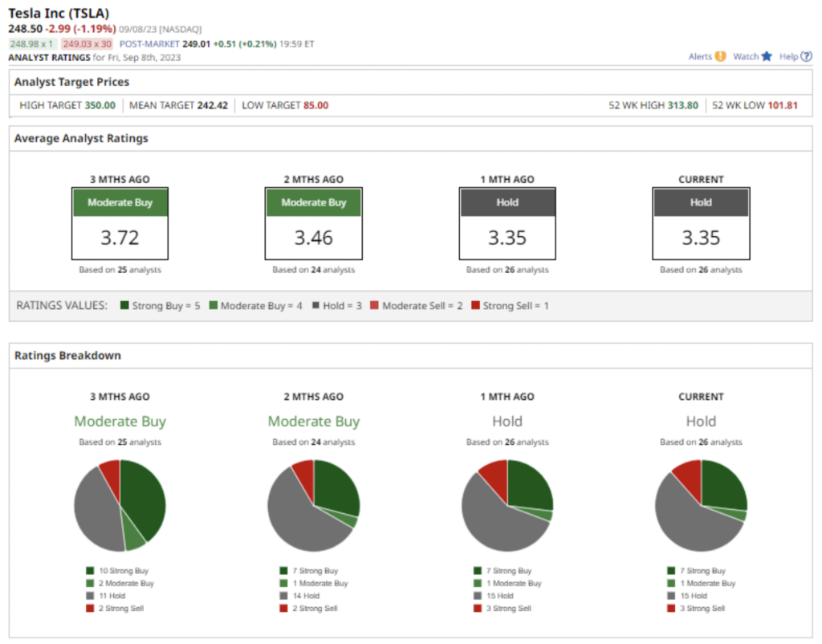The width and height of the screenshot is (822, 644).
Task: Click the Tesla Inc (TSLA) title
Action: point(59,13)
